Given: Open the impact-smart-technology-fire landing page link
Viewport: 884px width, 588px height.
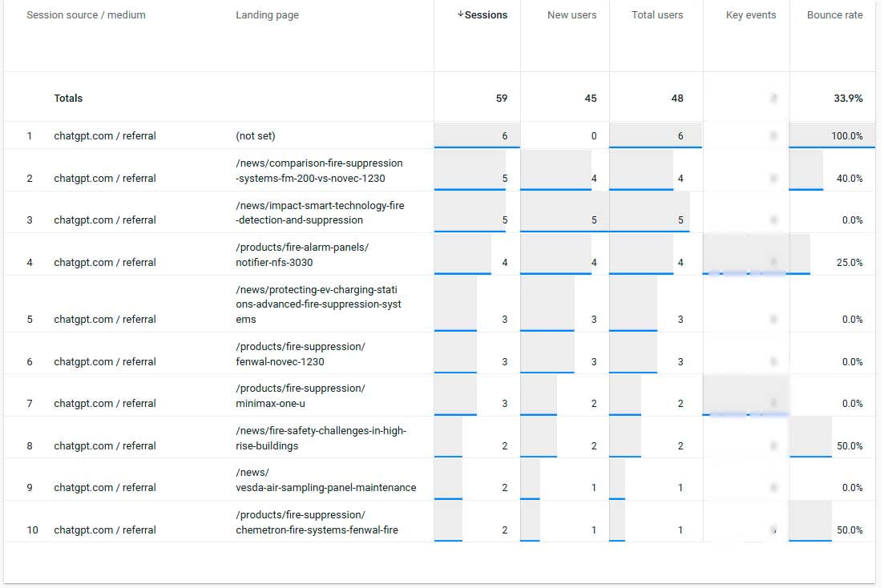Looking at the screenshot, I should click(x=319, y=213).
